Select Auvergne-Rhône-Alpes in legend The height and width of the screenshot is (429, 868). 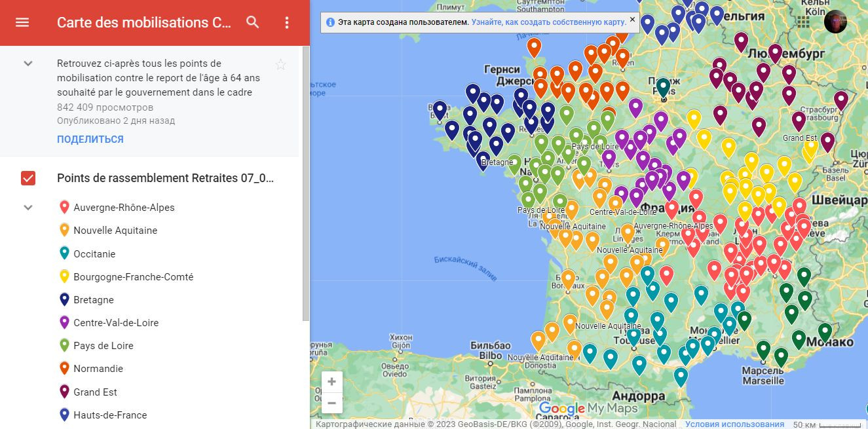click(124, 208)
